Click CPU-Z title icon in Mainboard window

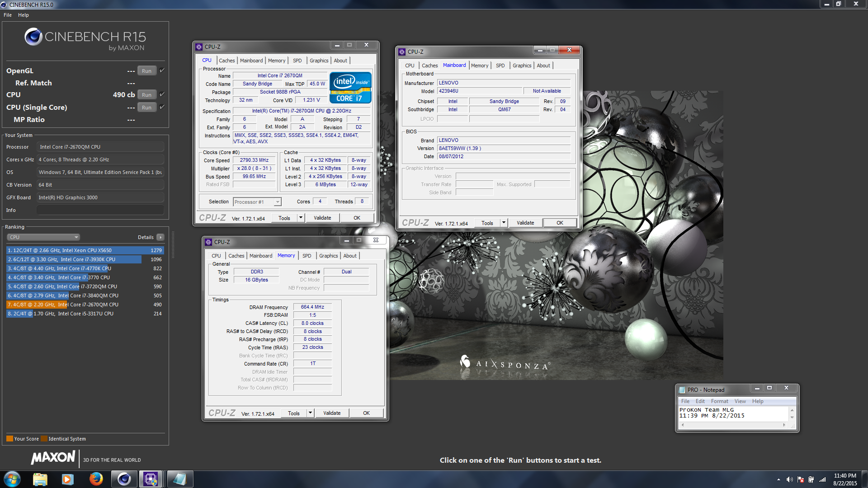point(402,52)
